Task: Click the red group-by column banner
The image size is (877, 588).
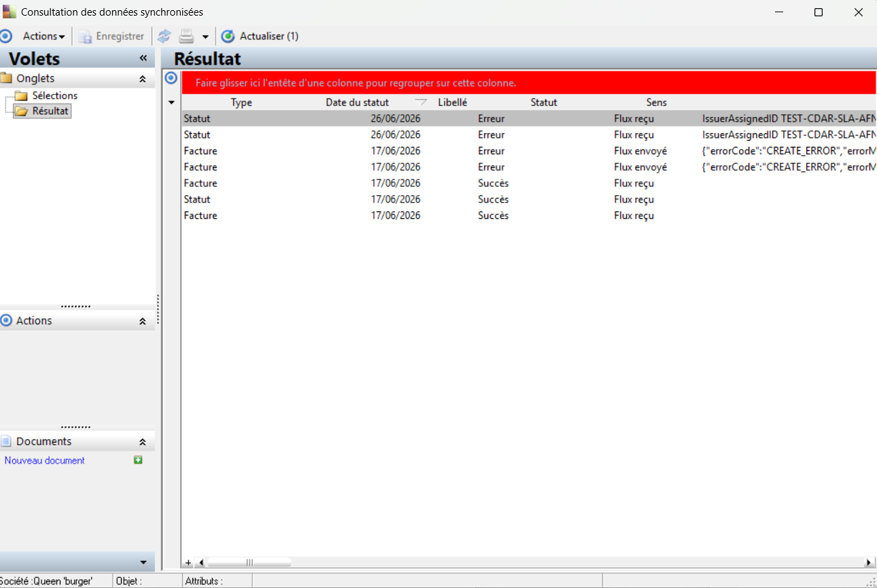Action: click(528, 83)
